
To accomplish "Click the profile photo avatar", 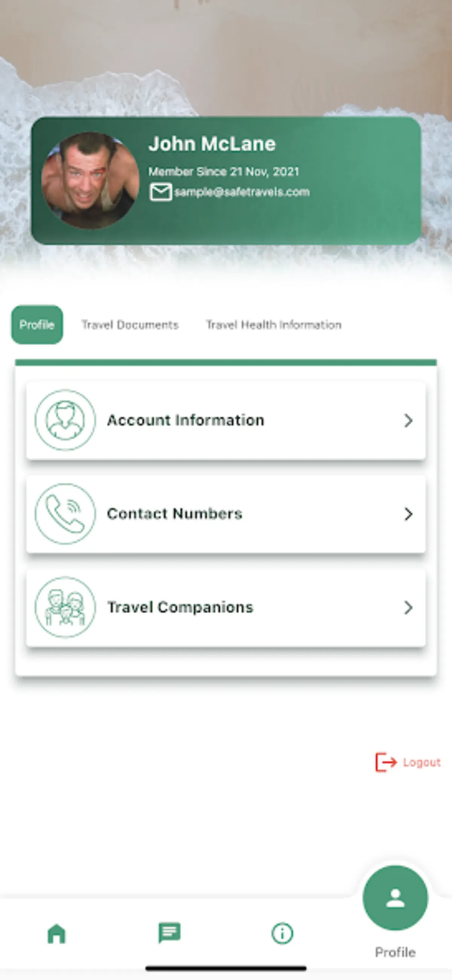I will point(90,181).
